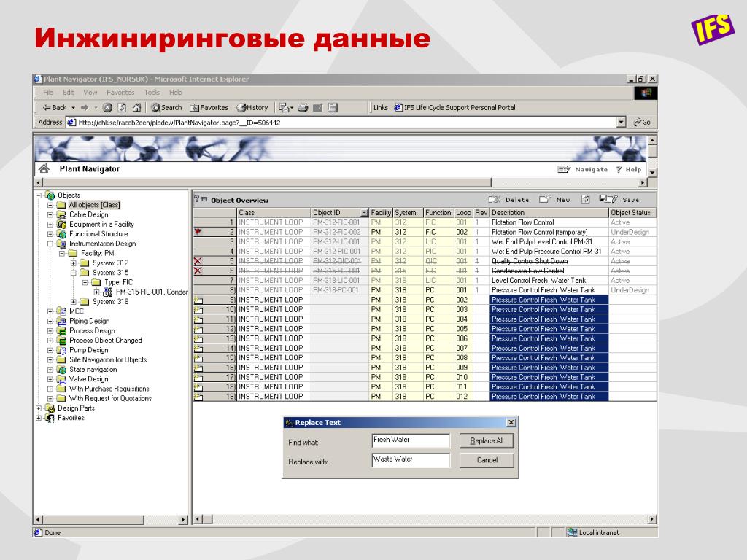
Task: Open the Tools menu
Action: (152, 93)
